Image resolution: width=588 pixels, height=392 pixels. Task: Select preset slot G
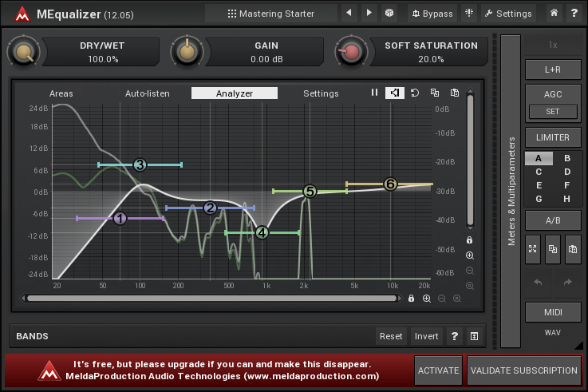click(x=539, y=199)
